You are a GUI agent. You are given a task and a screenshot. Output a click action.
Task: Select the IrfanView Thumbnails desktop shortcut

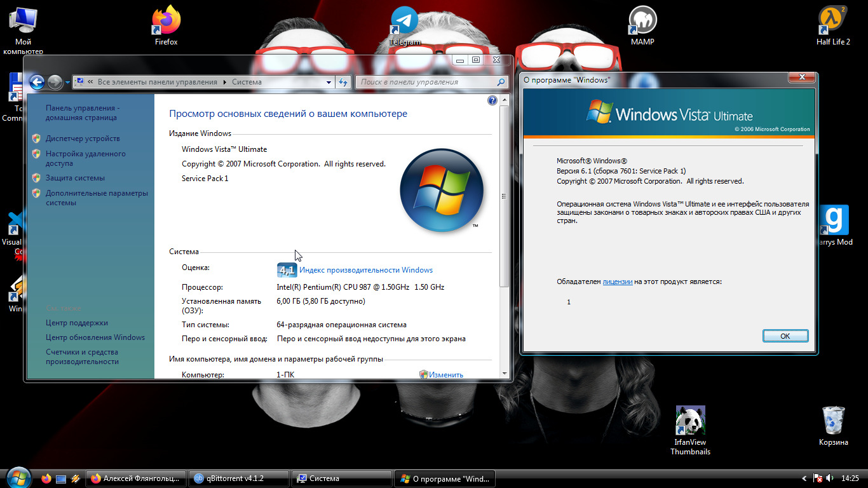pos(690,431)
